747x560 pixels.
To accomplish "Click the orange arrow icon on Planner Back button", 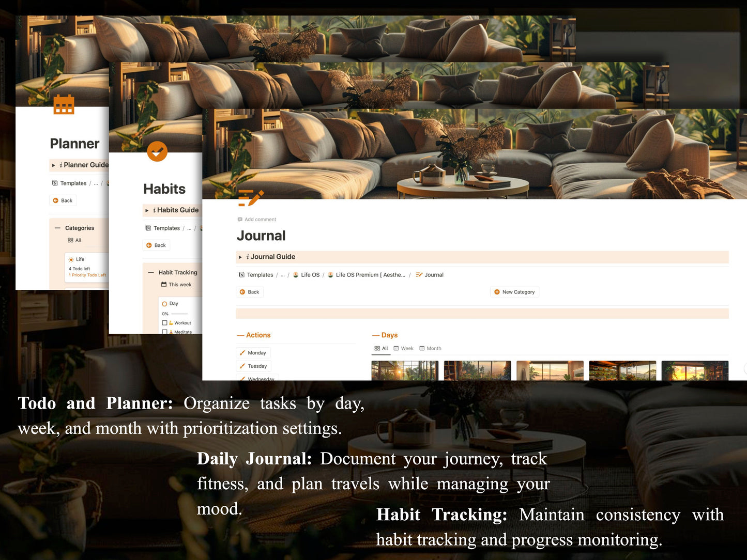I will tap(56, 200).
